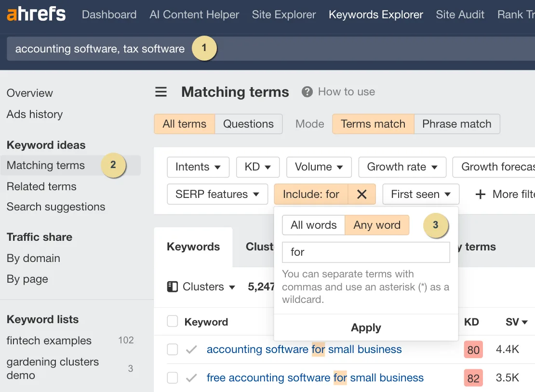Open the KD filter dropdown
Image resolution: width=535 pixels, height=392 pixels.
[257, 167]
